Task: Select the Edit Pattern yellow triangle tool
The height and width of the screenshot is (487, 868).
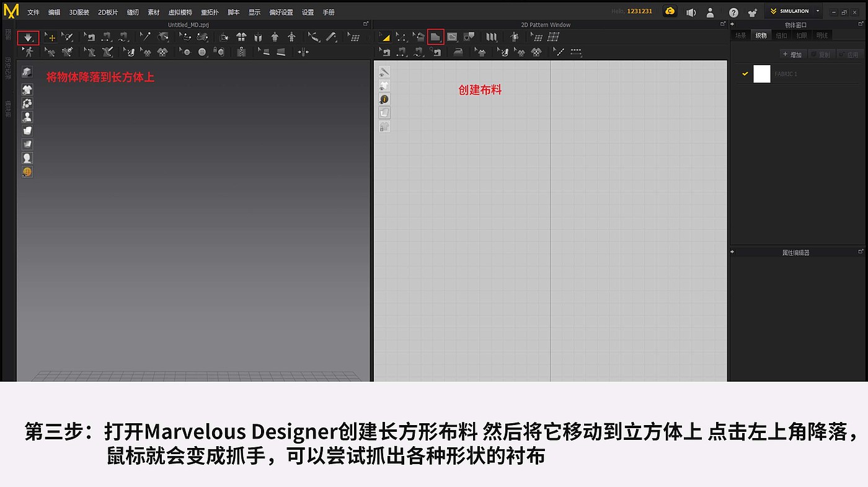Action: (385, 37)
